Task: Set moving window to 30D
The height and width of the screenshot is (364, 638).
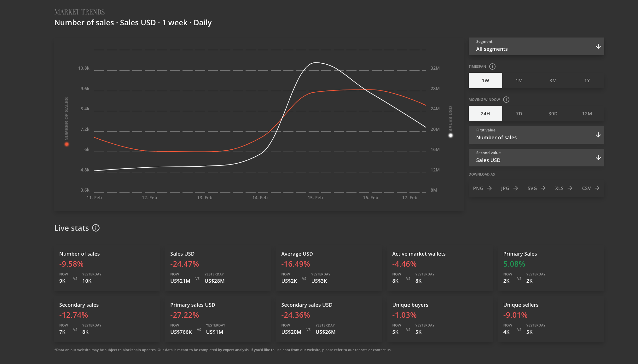Action: click(x=553, y=114)
